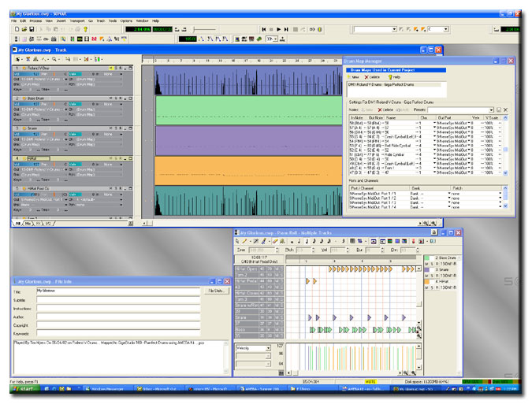The height and width of the screenshot is (404, 532).
Task: Select DM1 Roland V-Drums drum map entry
Action: 395,85
